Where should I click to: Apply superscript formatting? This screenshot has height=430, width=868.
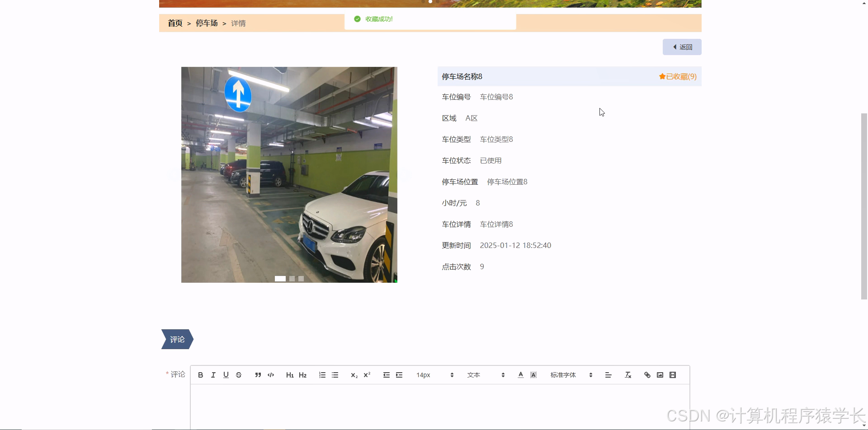[x=367, y=375]
